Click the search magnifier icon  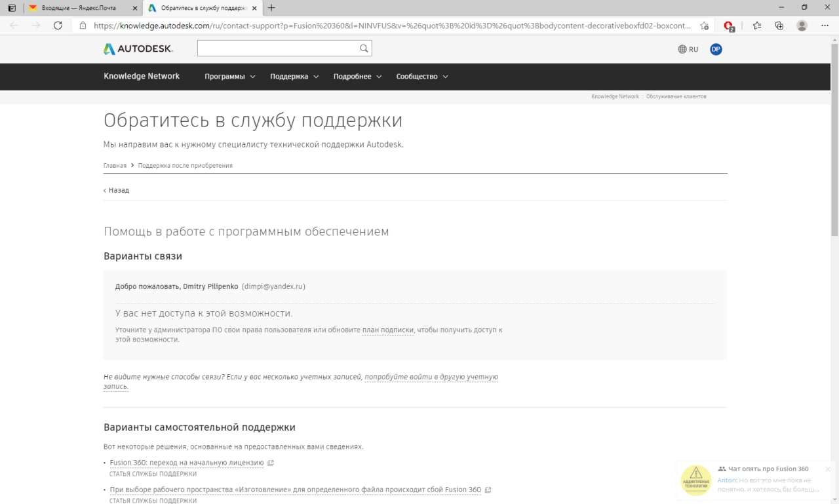pyautogui.click(x=364, y=48)
